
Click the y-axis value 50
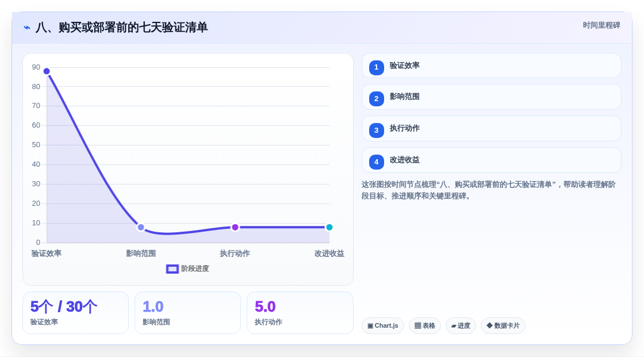tap(36, 145)
